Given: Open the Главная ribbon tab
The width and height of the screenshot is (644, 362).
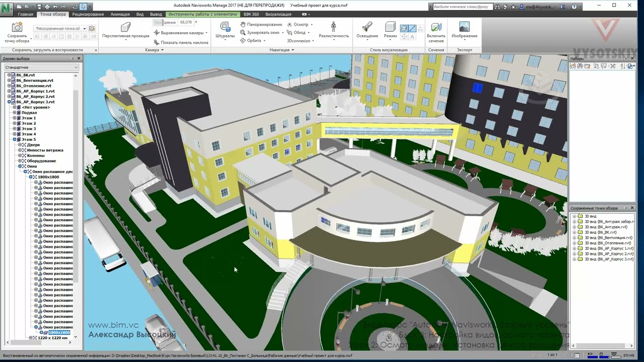Looking at the screenshot, I should [x=26, y=15].
